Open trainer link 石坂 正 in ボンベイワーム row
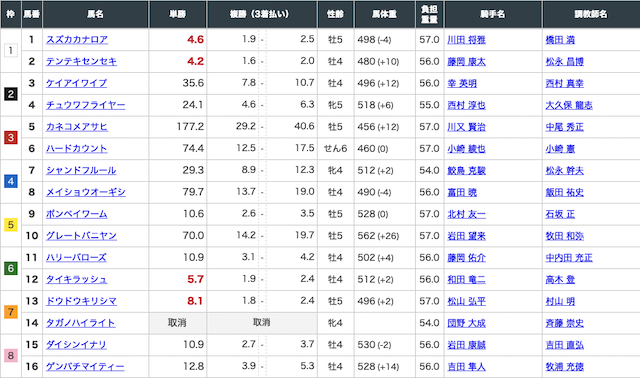640x378 pixels. coord(560,214)
